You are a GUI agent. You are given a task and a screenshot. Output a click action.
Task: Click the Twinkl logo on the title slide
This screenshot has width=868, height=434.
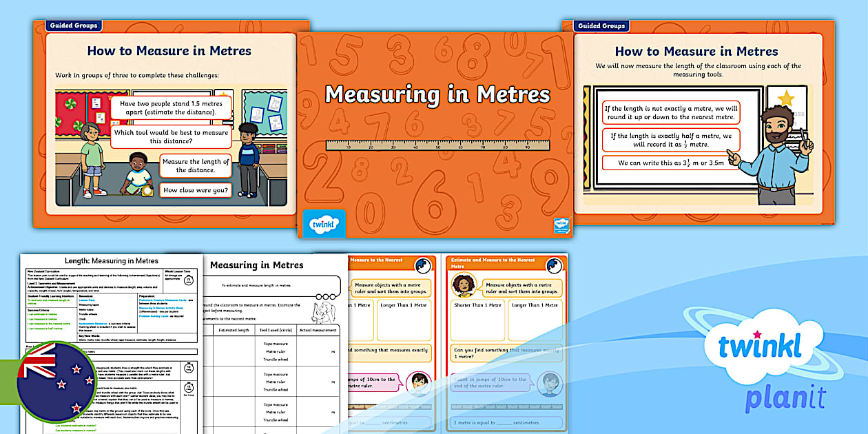(324, 224)
